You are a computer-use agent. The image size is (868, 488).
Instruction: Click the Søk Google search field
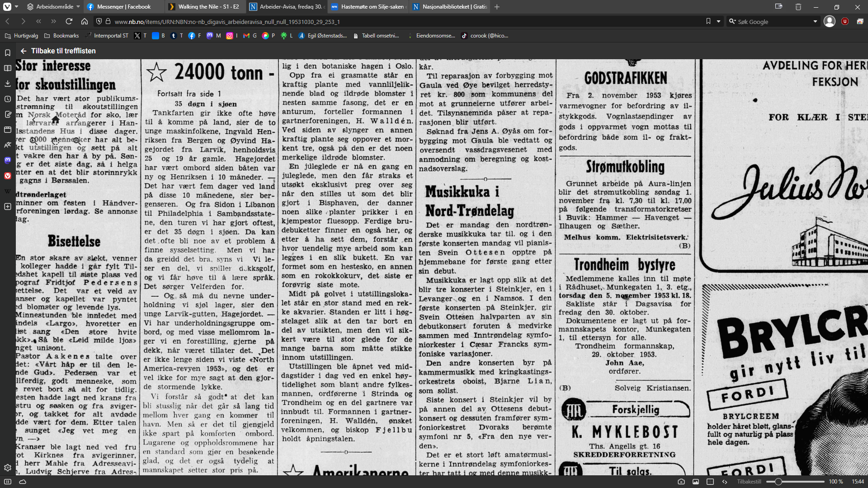point(773,21)
